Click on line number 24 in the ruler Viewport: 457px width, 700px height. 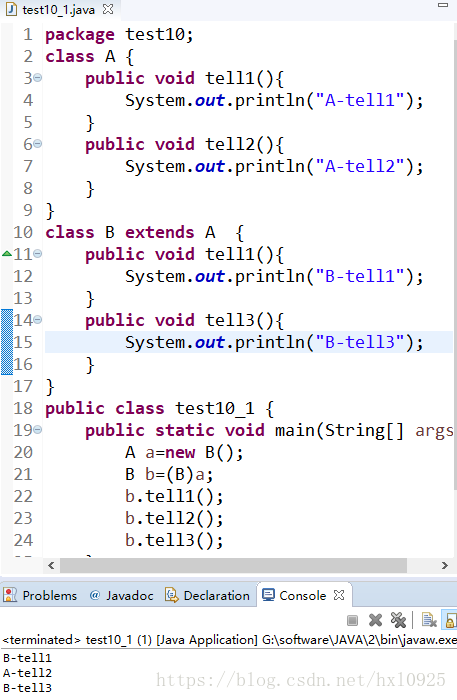coord(23,540)
